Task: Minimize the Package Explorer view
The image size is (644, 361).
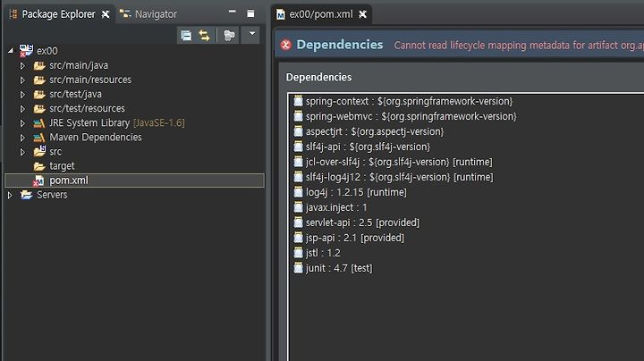Action: click(232, 13)
